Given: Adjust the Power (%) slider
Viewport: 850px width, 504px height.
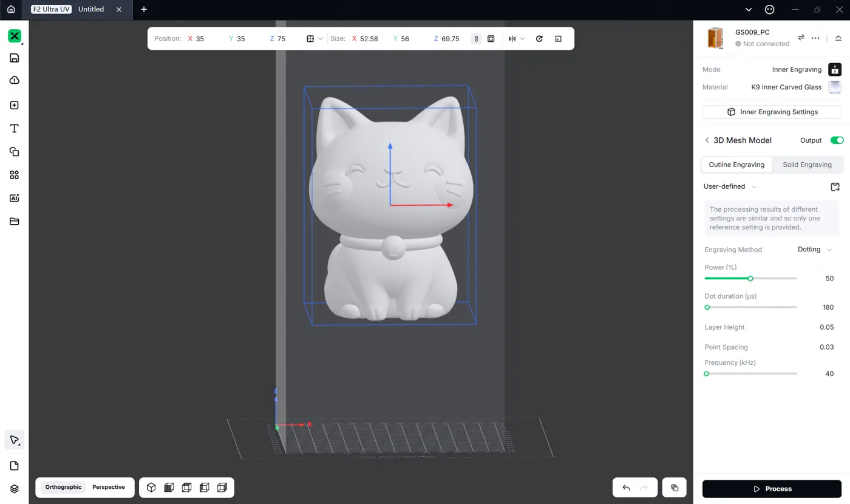Looking at the screenshot, I should (x=750, y=278).
